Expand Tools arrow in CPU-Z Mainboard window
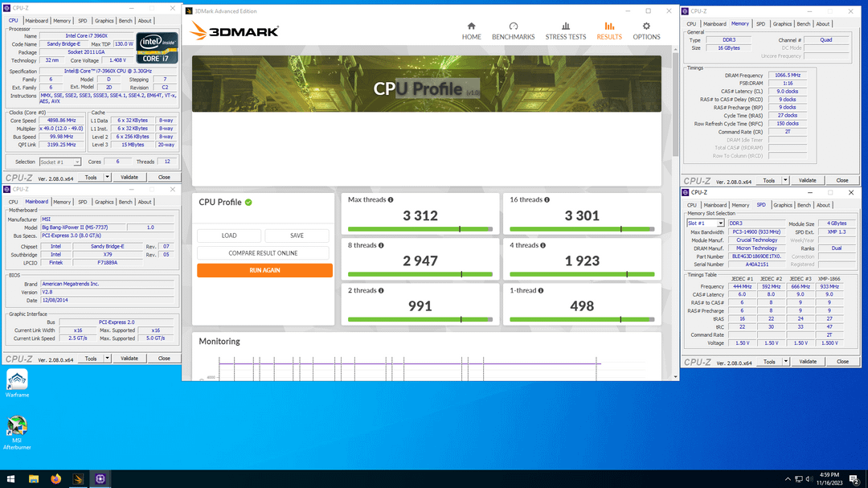 (108, 359)
